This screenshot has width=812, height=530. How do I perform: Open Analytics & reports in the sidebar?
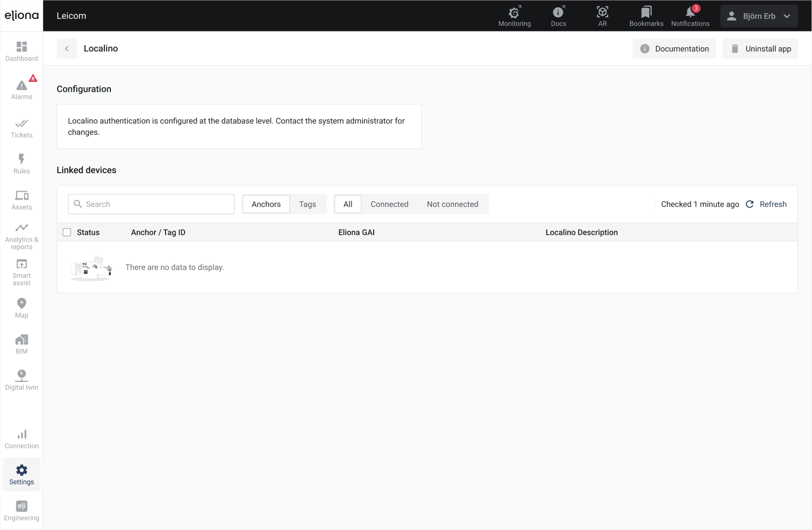[x=22, y=235]
